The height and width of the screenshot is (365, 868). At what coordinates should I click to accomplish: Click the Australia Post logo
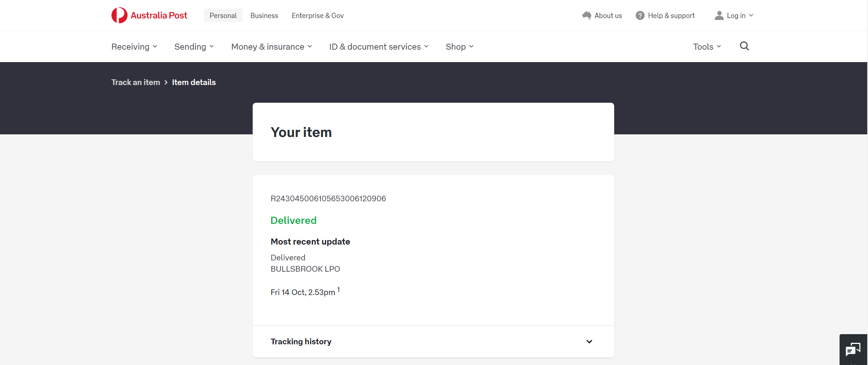[149, 15]
